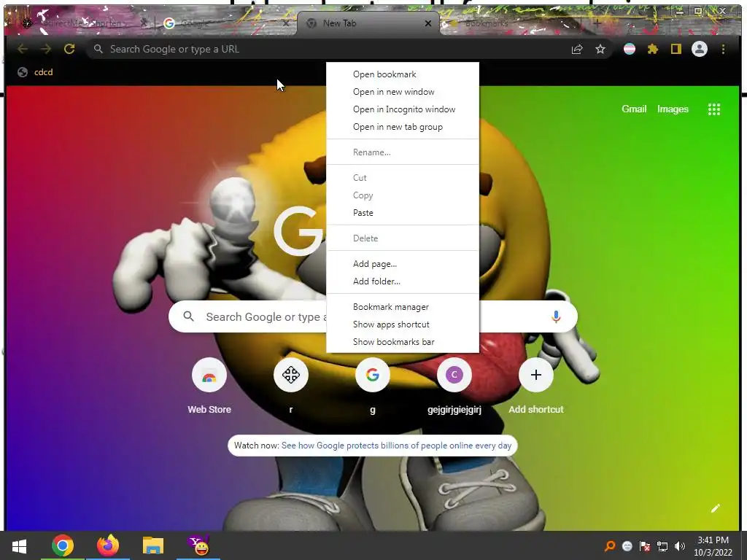Open File Explorer from the taskbar
Viewport: 747px width, 560px height.
point(153,545)
